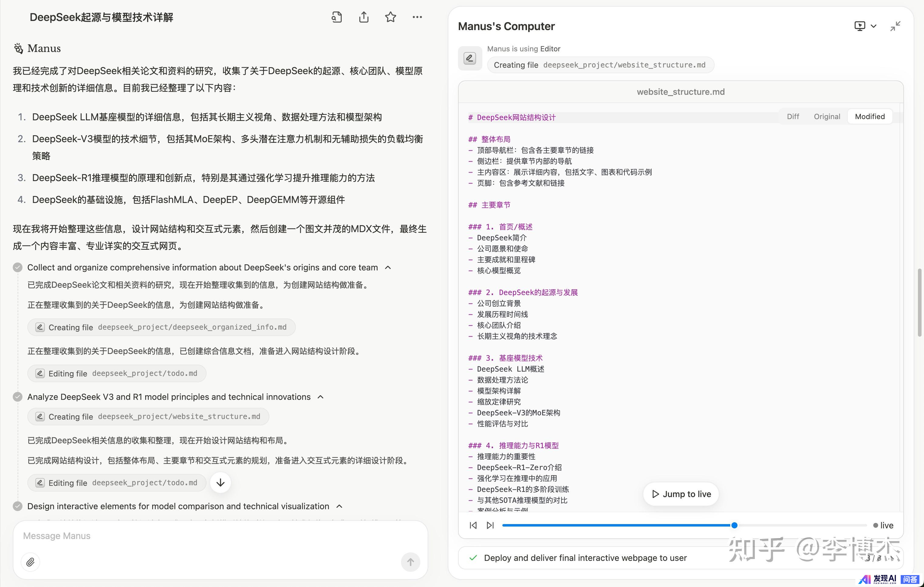Collapse the 'Design interactive elements' step
The width and height of the screenshot is (924, 587).
(x=339, y=506)
